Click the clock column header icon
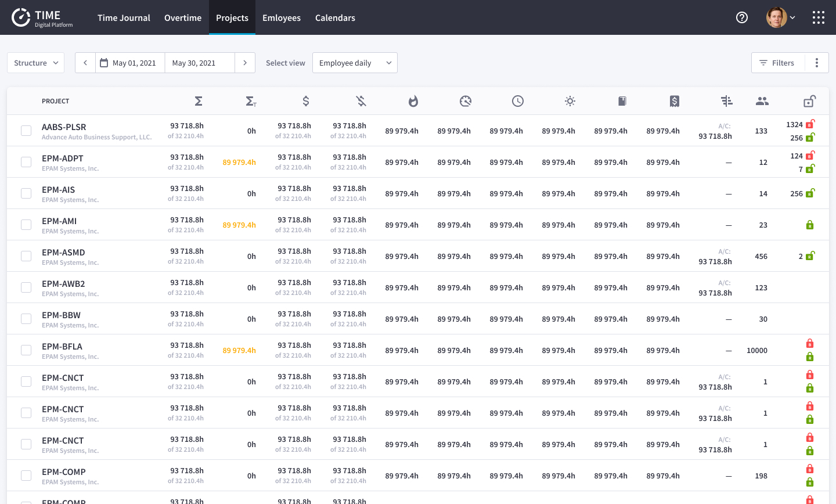The width and height of the screenshot is (836, 504). pos(517,101)
